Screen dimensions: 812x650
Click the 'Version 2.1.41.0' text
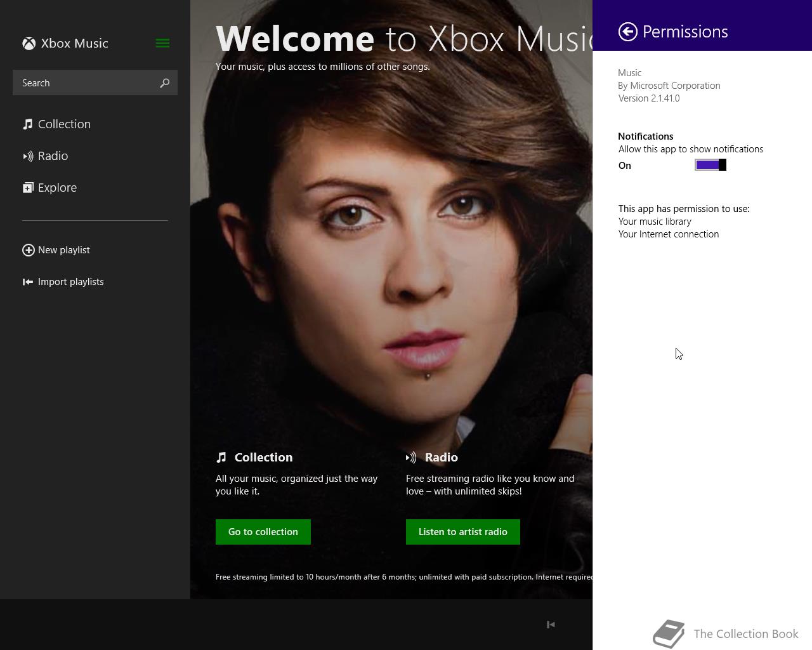(x=649, y=98)
